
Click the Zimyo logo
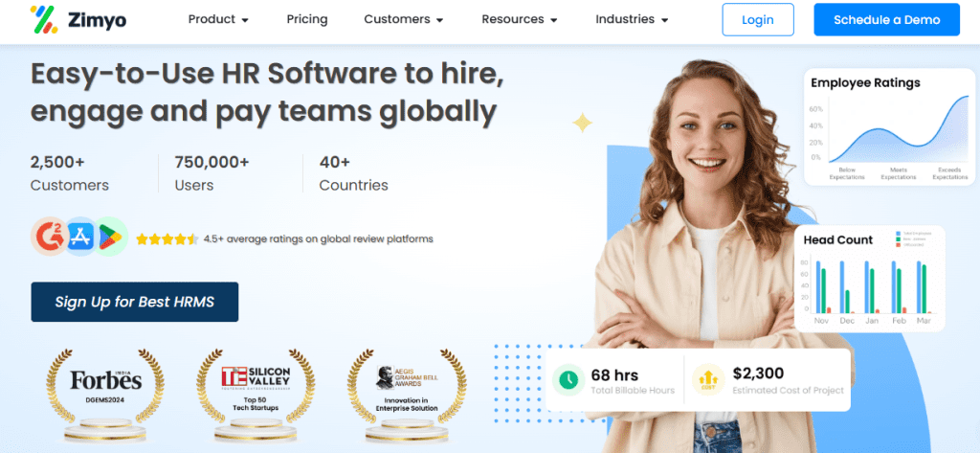[78, 19]
